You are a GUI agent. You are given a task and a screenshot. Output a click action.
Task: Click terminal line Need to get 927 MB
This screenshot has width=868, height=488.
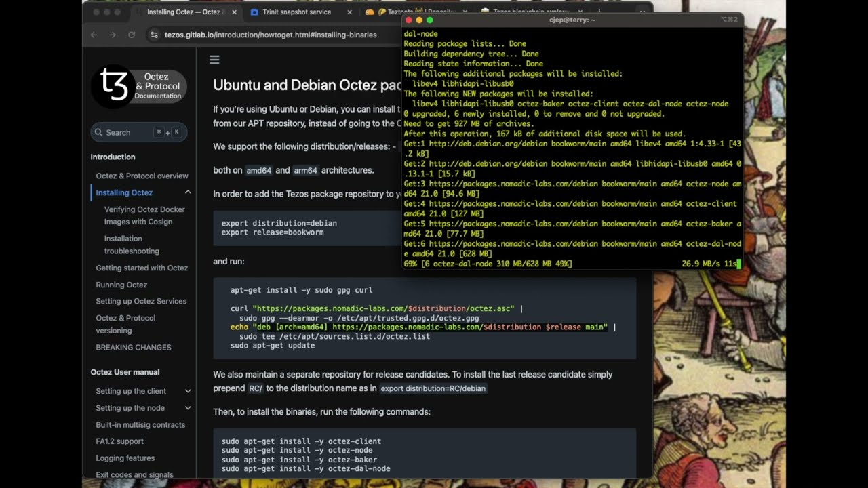coord(469,124)
